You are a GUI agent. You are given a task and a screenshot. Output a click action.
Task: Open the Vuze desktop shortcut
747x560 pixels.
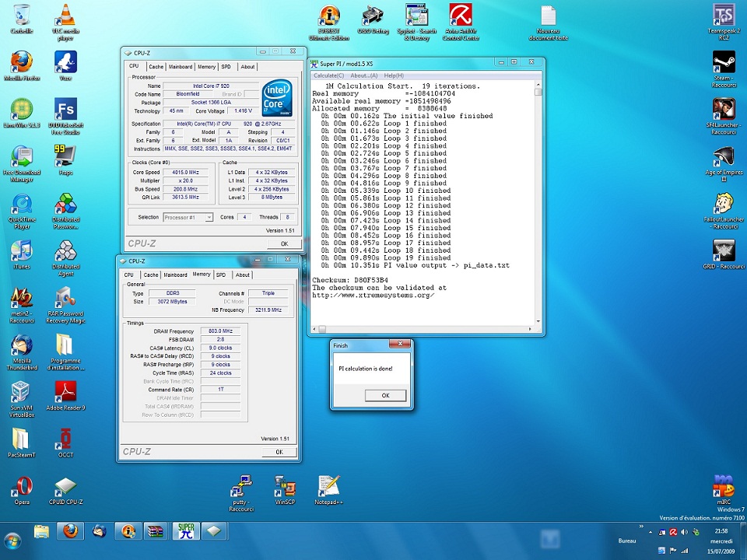65,65
